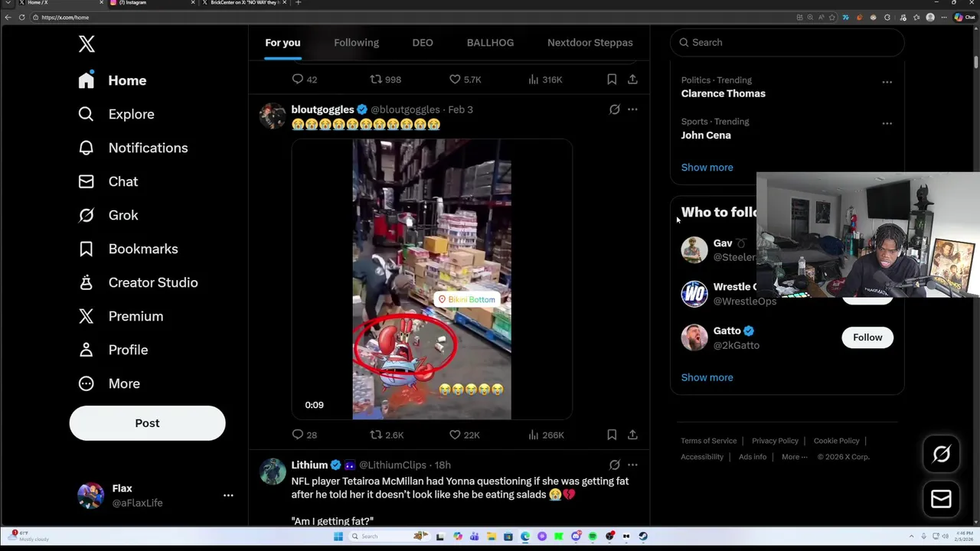Click Grok icon on Lithium post
Viewport: 980px width, 551px height.
coord(614,465)
